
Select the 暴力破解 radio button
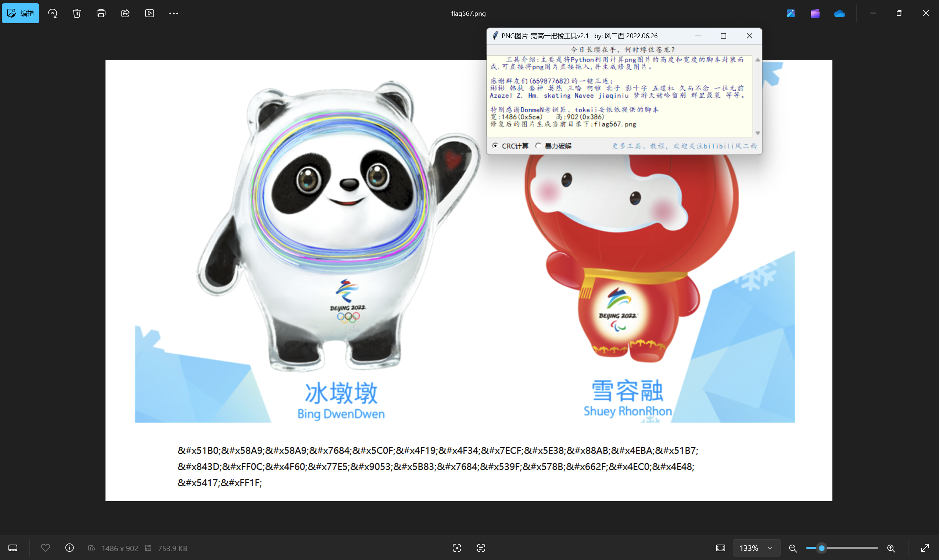tap(538, 146)
